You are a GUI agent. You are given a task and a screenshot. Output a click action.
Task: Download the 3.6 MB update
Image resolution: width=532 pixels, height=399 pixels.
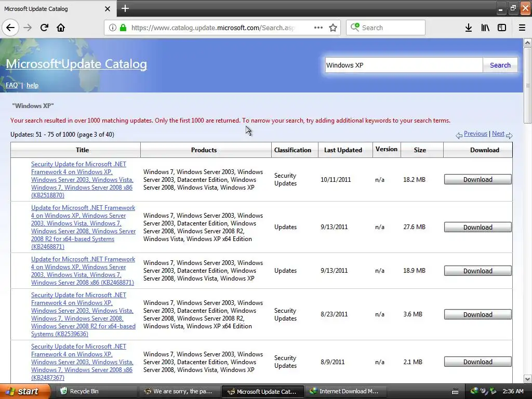478,314
